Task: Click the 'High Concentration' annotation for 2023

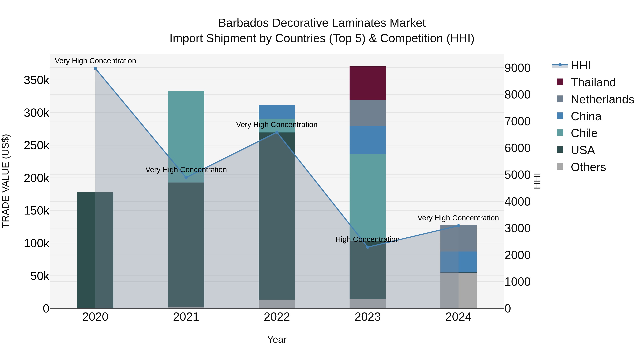Action: point(367,239)
